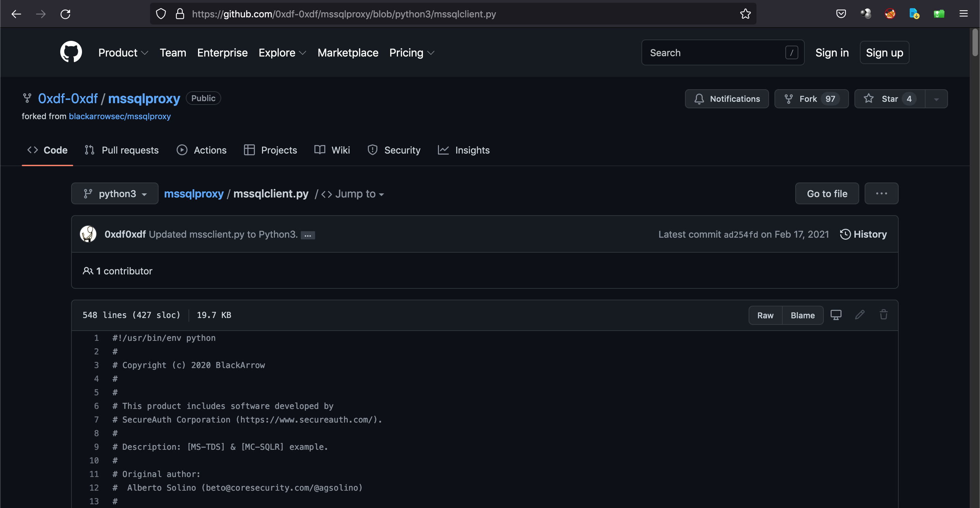980x508 pixels.
Task: Expand the Explore menu
Action: click(x=282, y=52)
